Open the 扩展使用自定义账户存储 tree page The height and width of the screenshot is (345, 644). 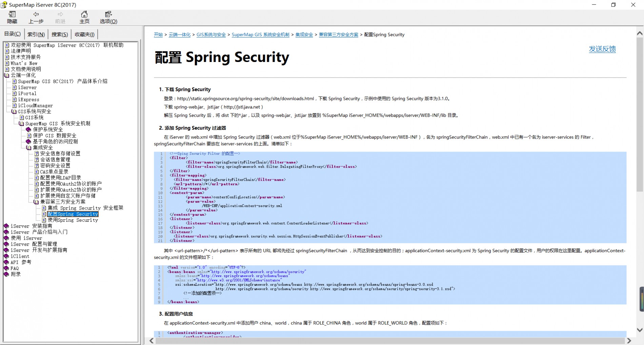coord(68,196)
